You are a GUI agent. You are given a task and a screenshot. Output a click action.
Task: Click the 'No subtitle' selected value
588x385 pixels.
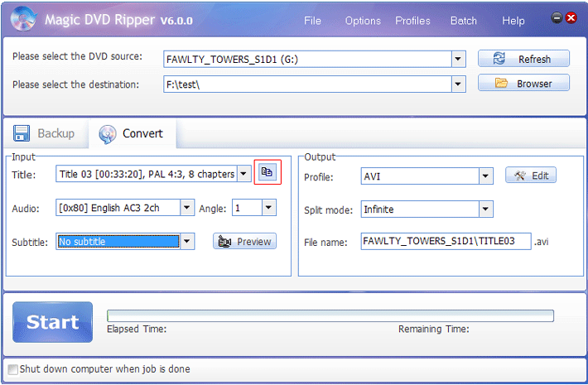[x=118, y=242]
